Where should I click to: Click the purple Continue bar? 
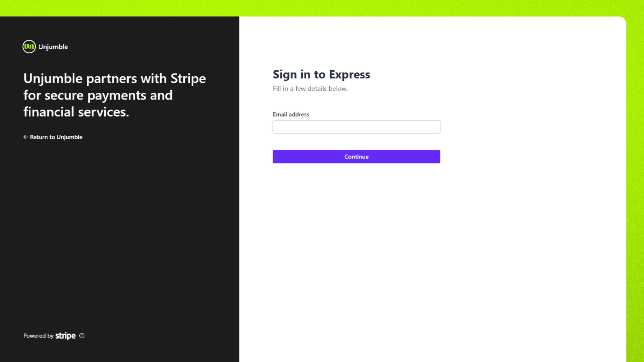point(356,156)
